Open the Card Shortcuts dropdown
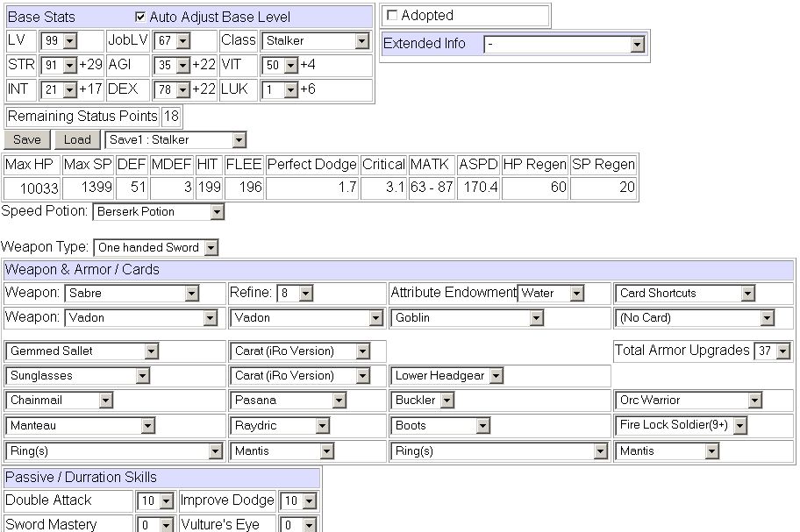 pyautogui.click(x=685, y=293)
